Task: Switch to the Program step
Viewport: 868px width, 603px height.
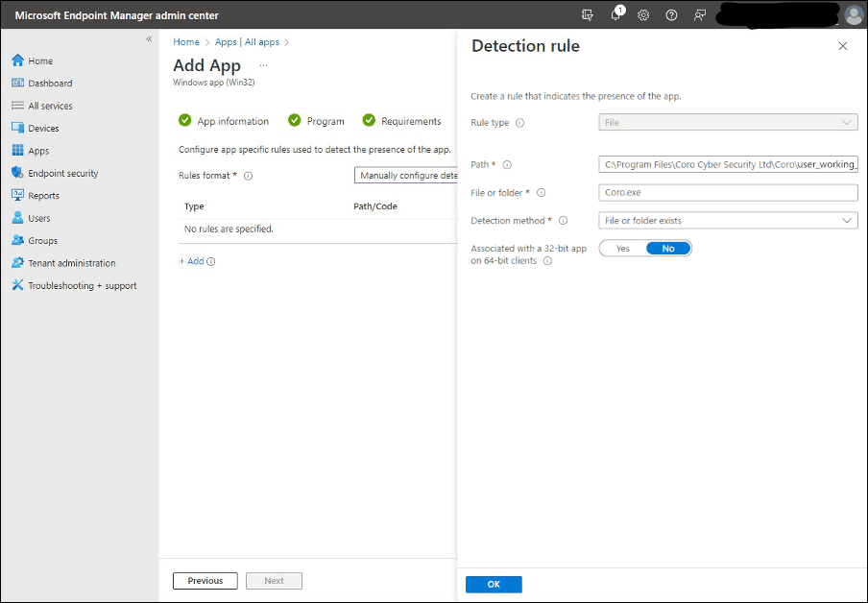Action: [x=316, y=121]
